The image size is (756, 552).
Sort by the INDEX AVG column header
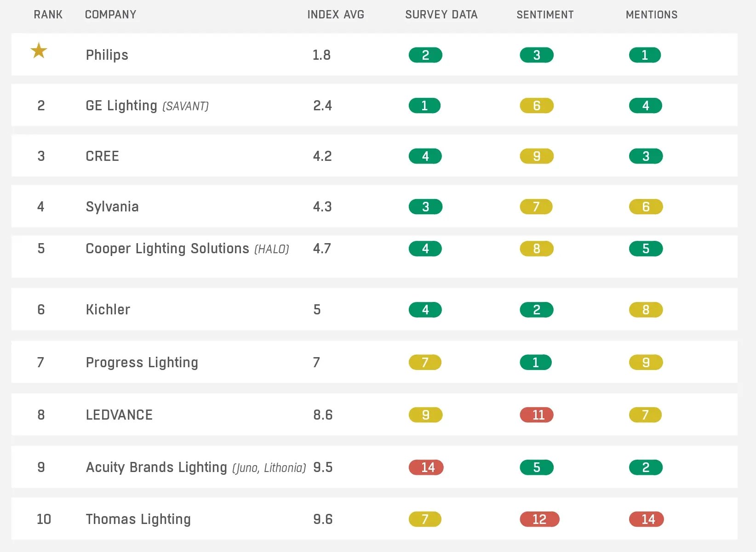click(336, 15)
